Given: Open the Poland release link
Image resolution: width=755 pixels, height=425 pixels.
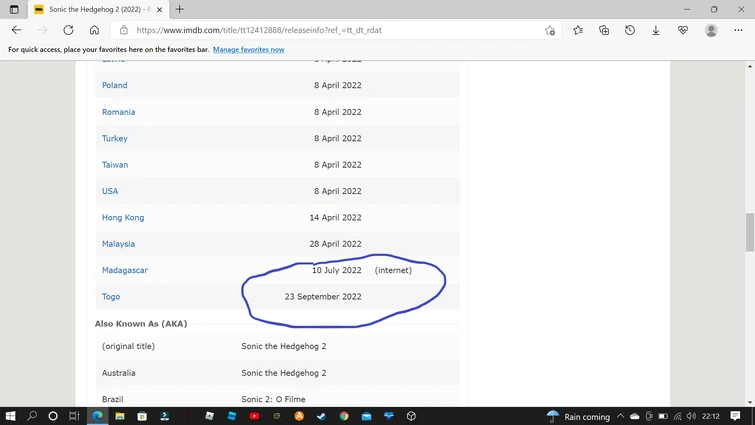Looking at the screenshot, I should 115,85.
